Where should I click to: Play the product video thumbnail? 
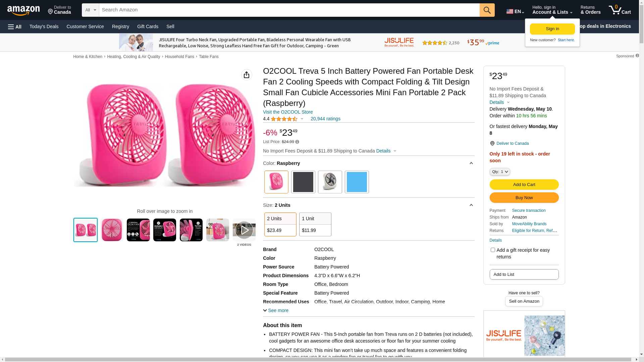244,230
